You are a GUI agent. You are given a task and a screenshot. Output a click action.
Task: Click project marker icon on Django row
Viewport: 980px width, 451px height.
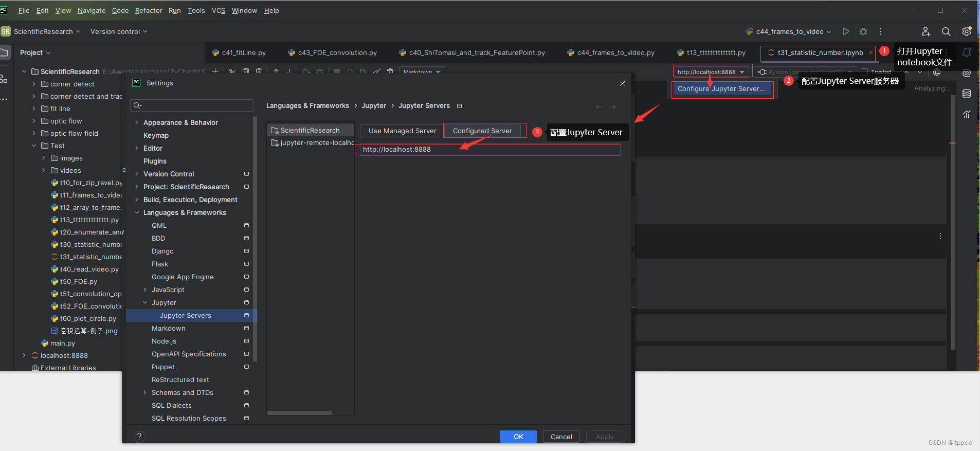click(x=246, y=251)
